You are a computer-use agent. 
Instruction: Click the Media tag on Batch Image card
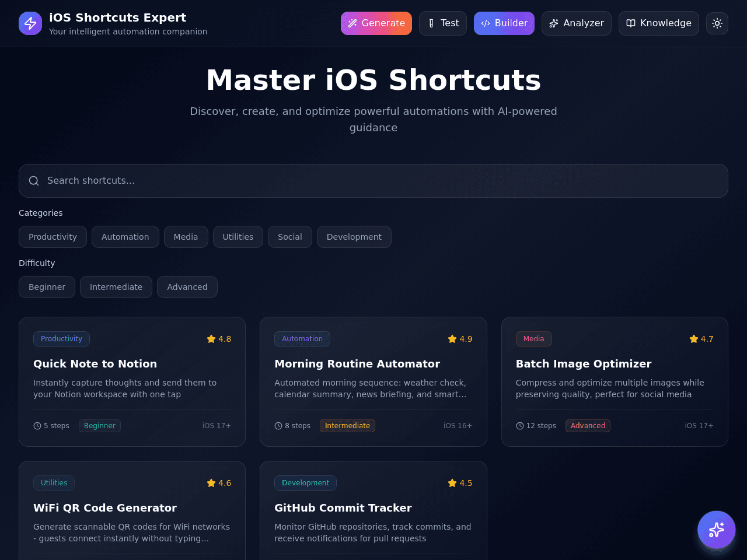(534, 339)
